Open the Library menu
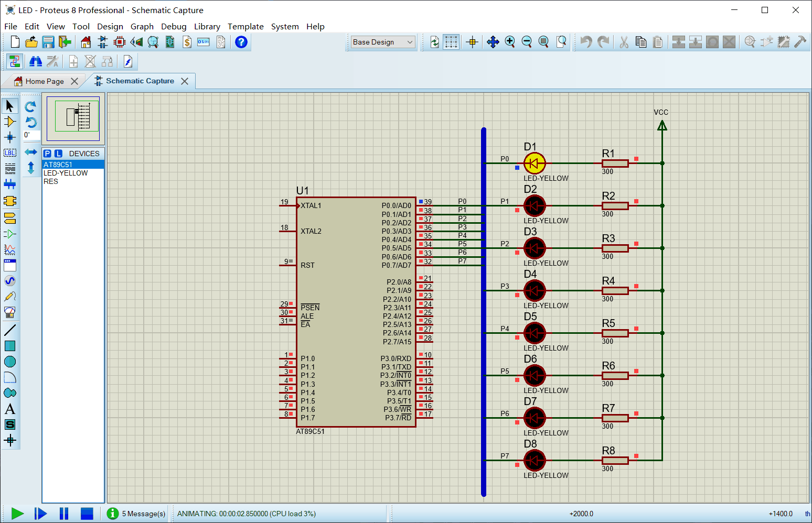Image resolution: width=812 pixels, height=523 pixels. click(207, 26)
